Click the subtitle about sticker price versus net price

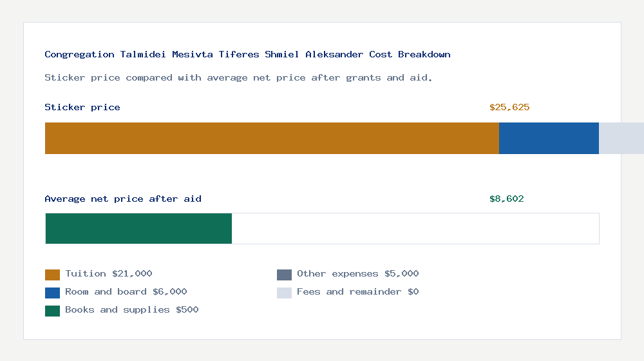point(238,78)
